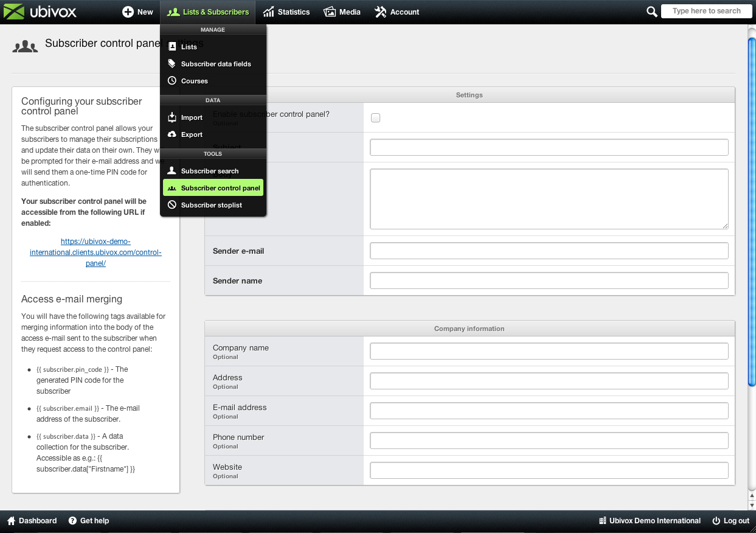Viewport: 756px width, 533px height.
Task: Click the Subscriber data fields tag icon
Action: 172,64
